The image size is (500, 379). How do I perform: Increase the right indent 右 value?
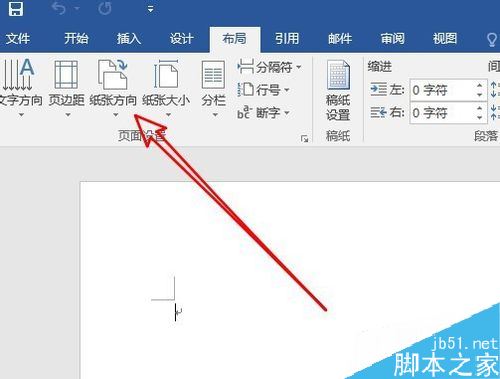[x=480, y=108]
